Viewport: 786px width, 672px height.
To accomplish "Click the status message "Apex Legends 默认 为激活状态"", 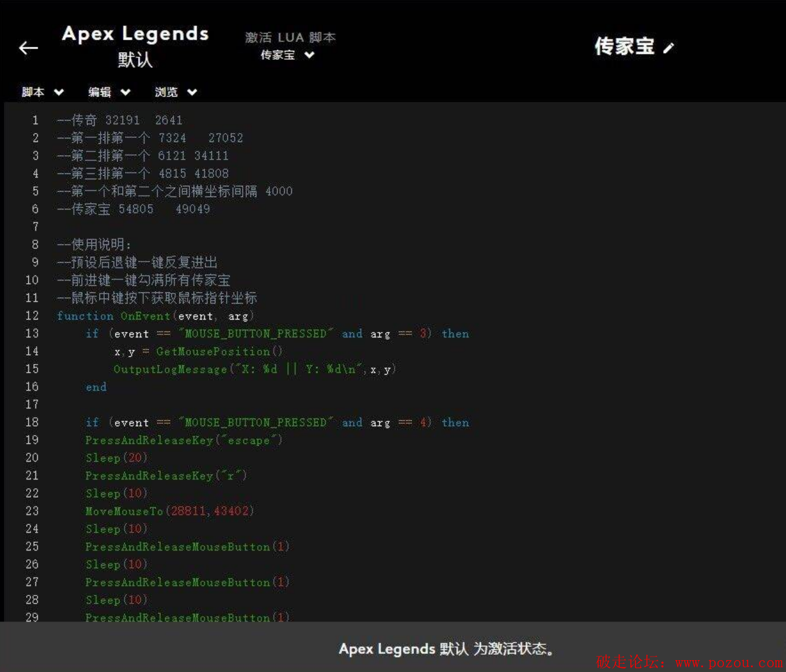I will [x=447, y=649].
